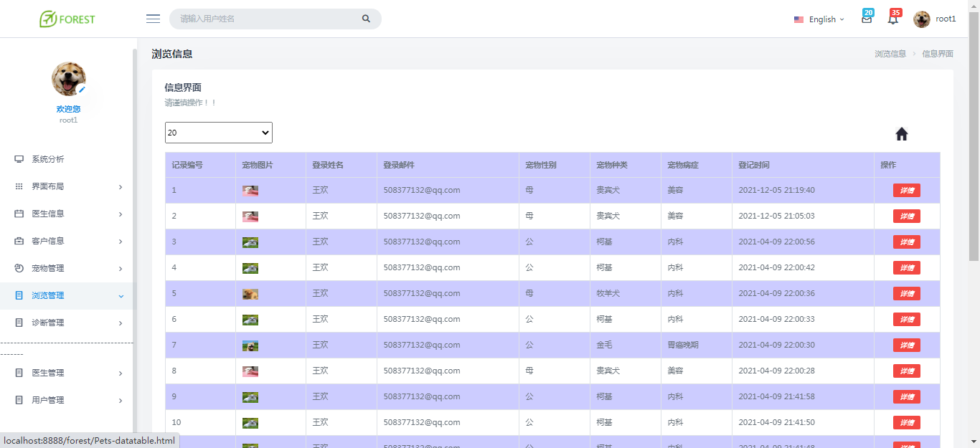This screenshot has width=980, height=448.
Task: Click the 详情 button for record 7
Action: [x=906, y=345]
